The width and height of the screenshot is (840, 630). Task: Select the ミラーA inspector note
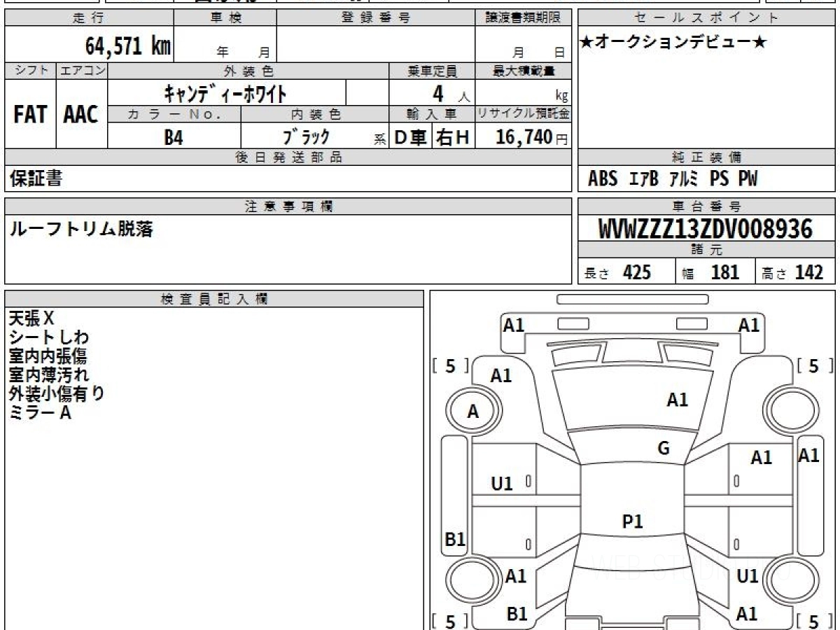tap(40, 413)
